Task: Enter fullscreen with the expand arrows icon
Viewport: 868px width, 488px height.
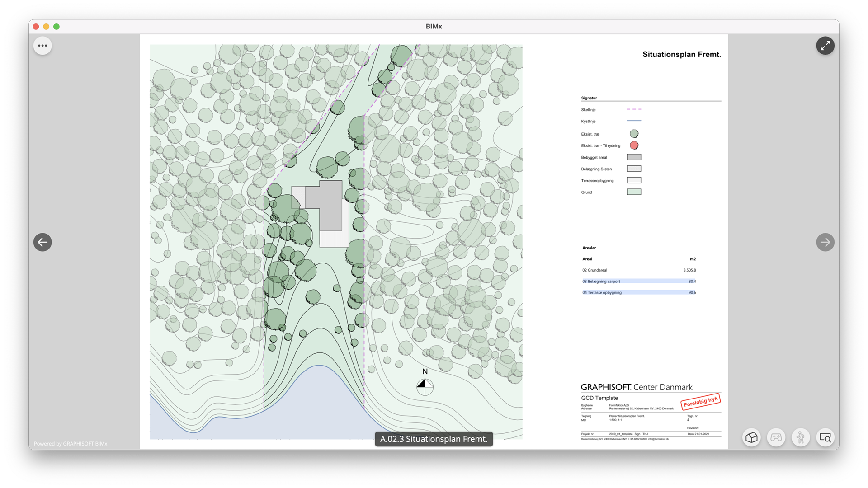Action: pyautogui.click(x=825, y=46)
